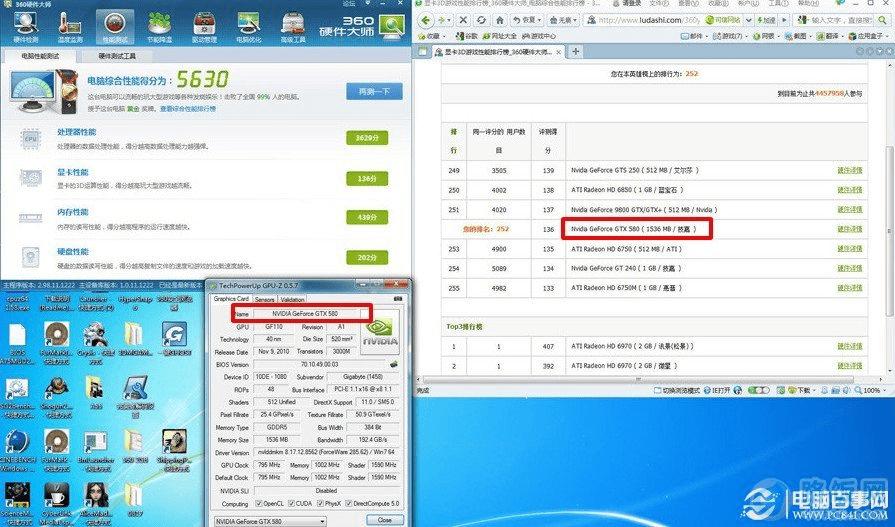Viewport: 895px width, 527px height.
Task: Open the 高级工具 toolbar icon
Action: [x=293, y=26]
